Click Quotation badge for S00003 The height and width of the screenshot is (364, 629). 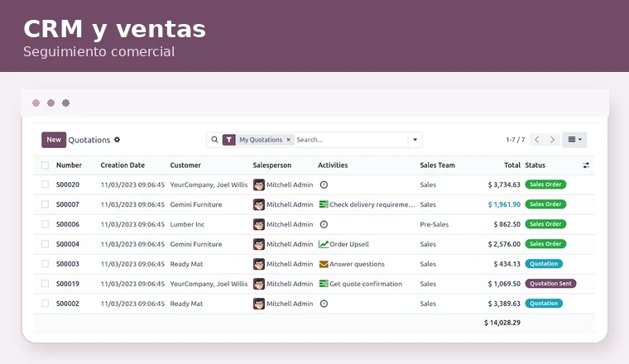544,264
